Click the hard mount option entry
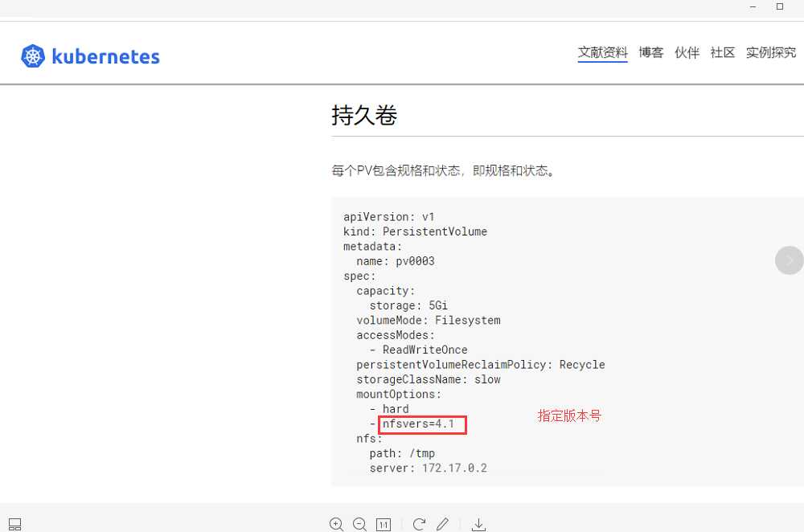 pos(396,409)
